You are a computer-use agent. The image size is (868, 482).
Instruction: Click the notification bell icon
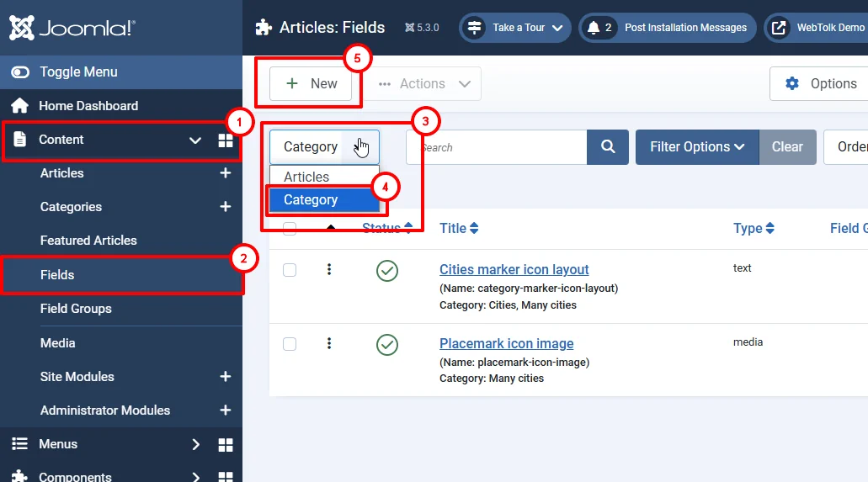tap(594, 28)
